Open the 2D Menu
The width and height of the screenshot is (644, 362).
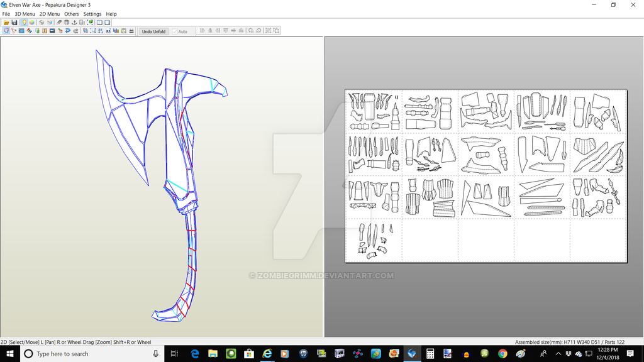point(49,14)
